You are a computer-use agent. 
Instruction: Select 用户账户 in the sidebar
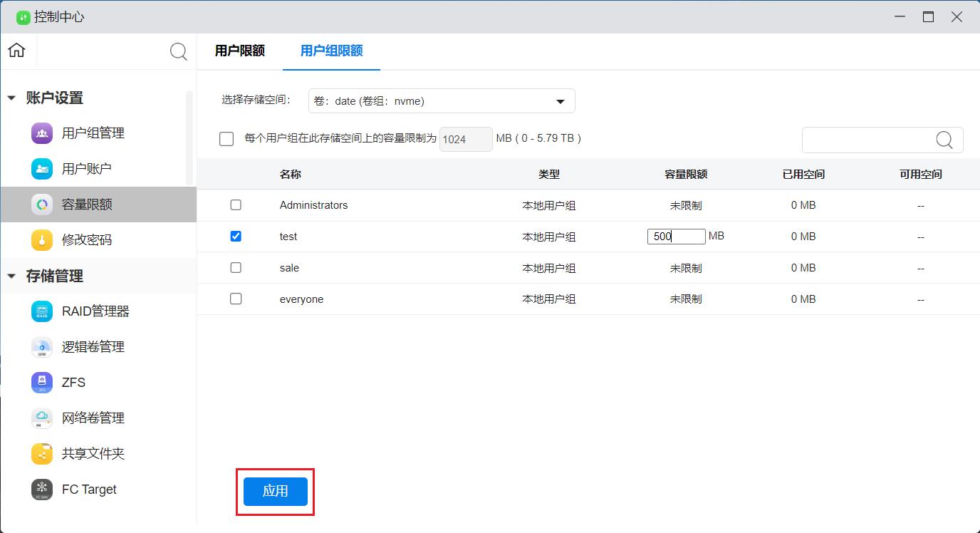[87, 168]
